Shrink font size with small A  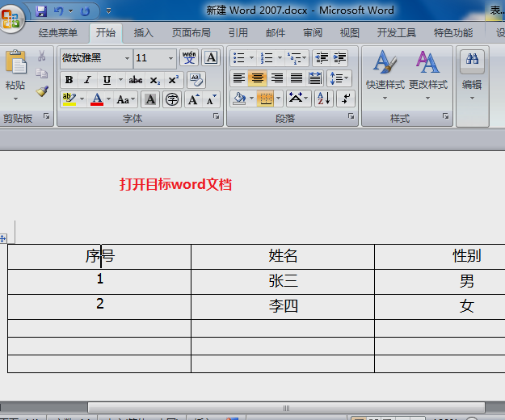(211, 99)
